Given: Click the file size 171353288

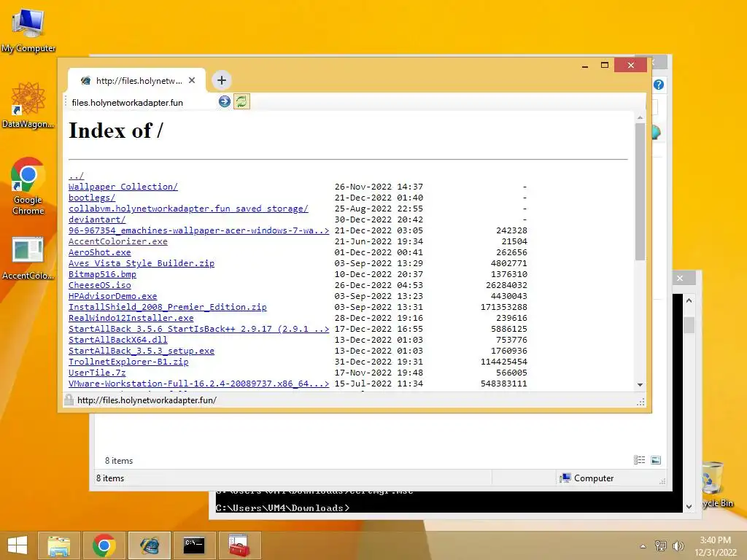Looking at the screenshot, I should pos(503,307).
